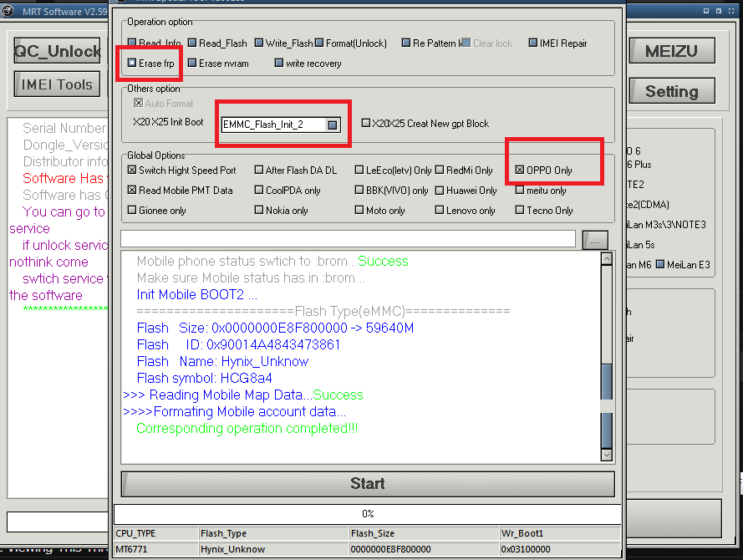
Task: Enable Lenovo only checkbox
Action: pyautogui.click(x=440, y=210)
